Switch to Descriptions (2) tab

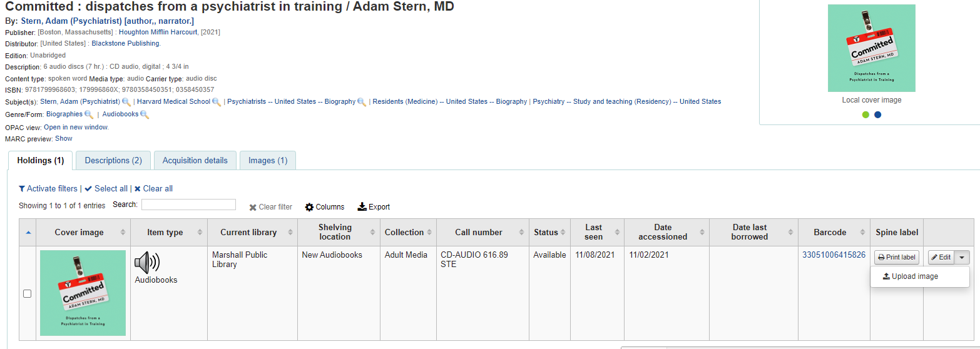(x=113, y=161)
